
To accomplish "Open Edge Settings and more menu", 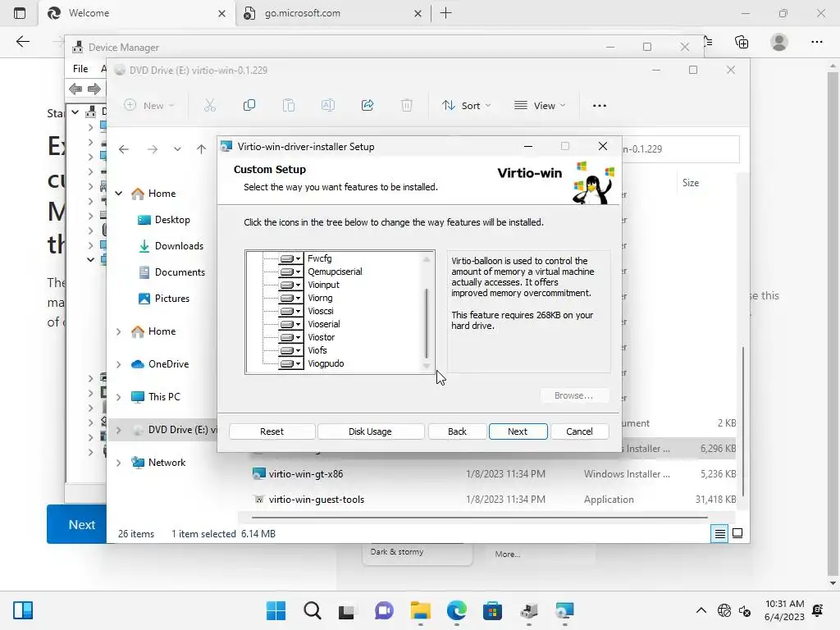I will pyautogui.click(x=816, y=42).
